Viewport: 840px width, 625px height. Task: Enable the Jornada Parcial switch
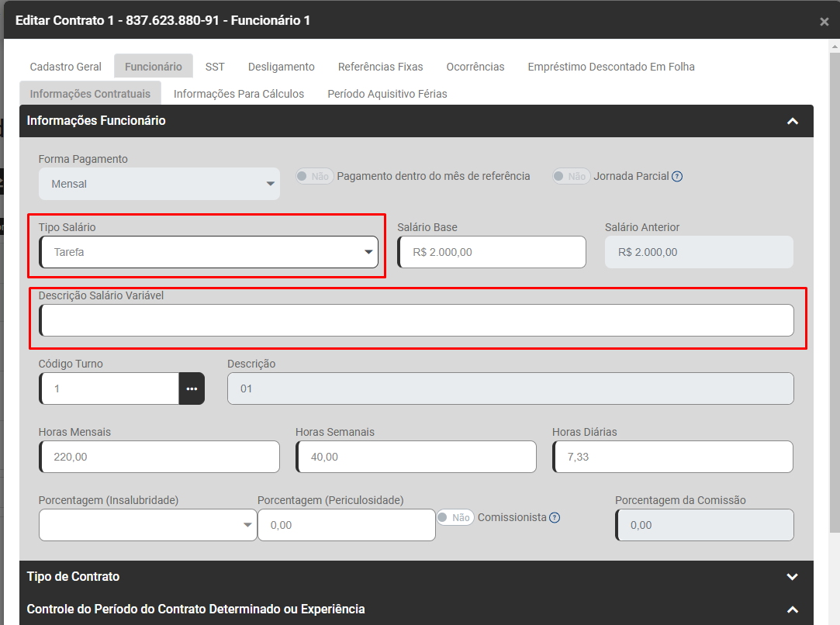click(x=571, y=176)
